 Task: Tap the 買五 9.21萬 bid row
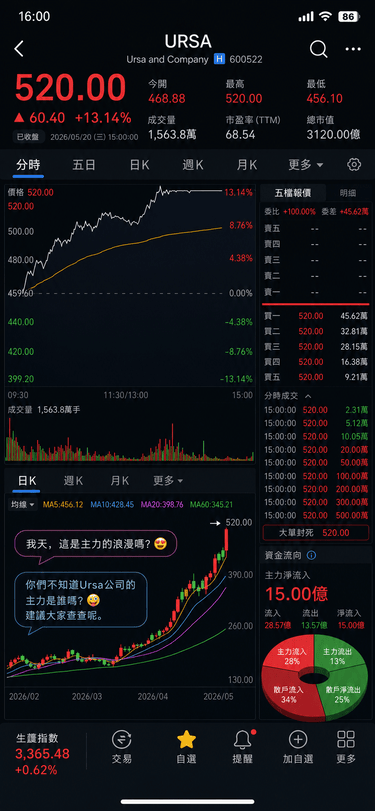[316, 377]
